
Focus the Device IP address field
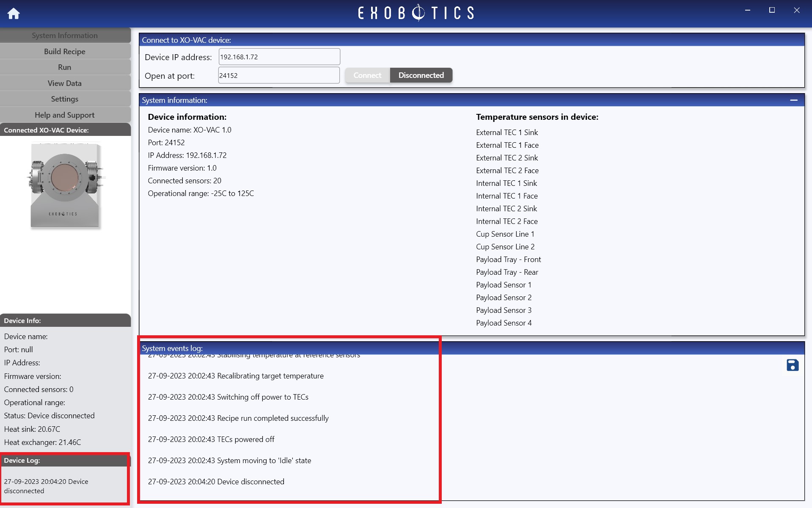point(279,57)
